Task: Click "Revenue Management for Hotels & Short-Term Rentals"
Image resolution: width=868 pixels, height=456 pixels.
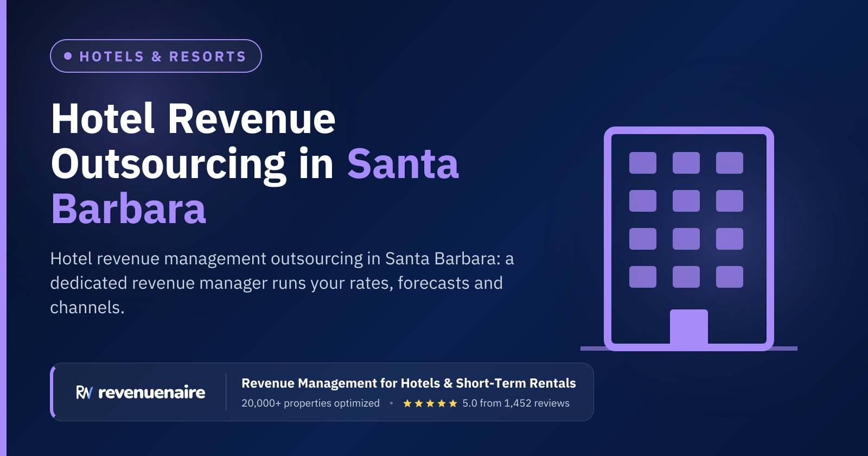Action: (409, 383)
